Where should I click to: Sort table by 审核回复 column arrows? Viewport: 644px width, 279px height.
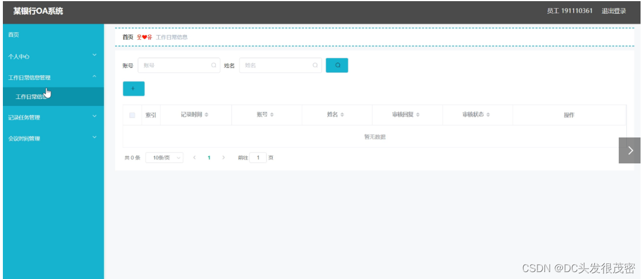pos(418,115)
